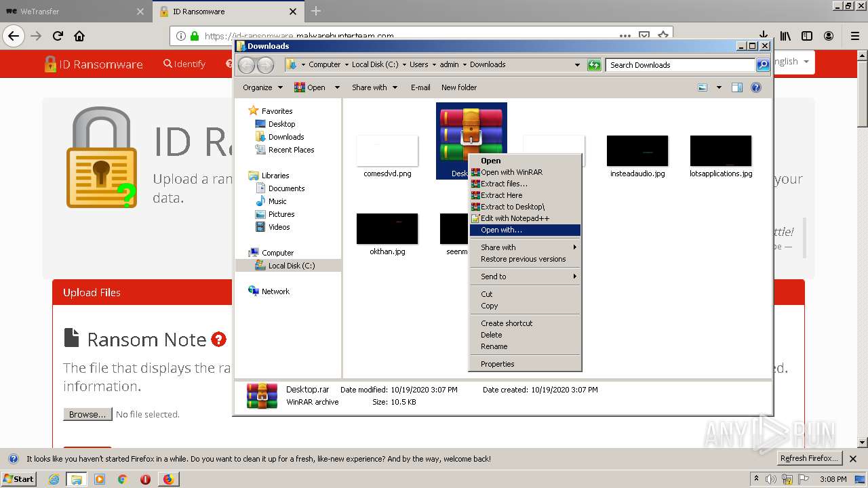
Task: Open Internet Explorer from the taskbar
Action: point(54,479)
